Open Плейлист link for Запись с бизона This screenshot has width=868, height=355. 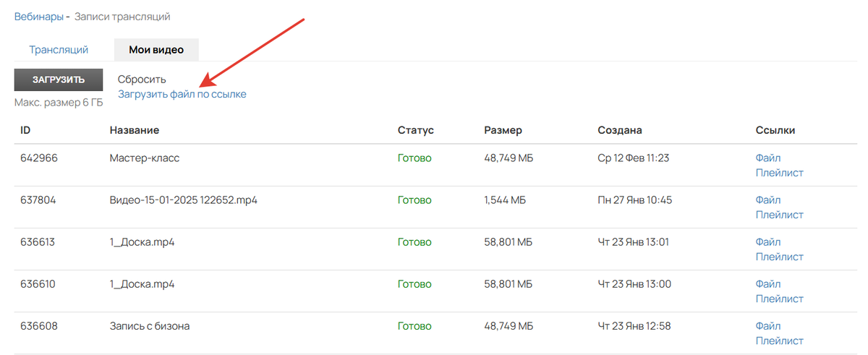coord(779,341)
